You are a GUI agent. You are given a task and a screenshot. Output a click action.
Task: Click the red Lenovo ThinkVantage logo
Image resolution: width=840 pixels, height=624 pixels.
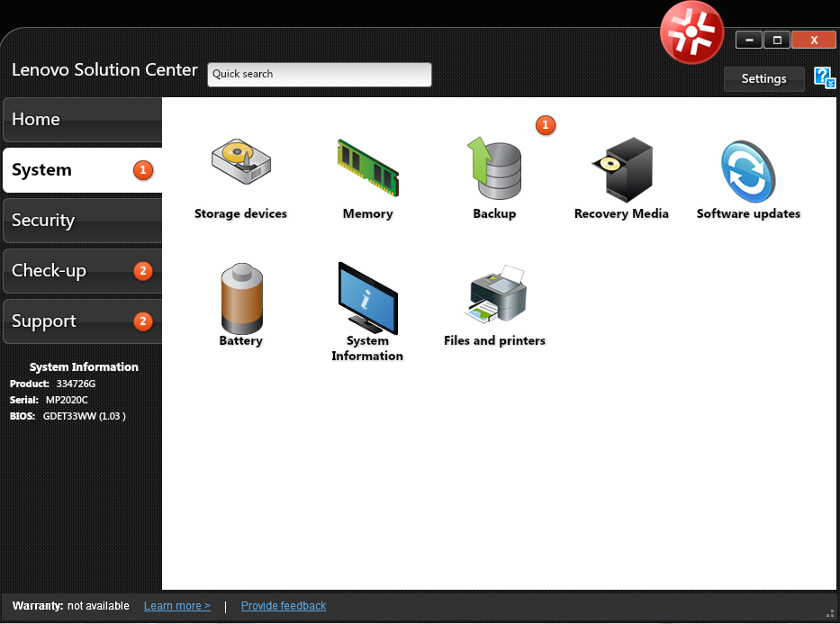[x=691, y=32]
